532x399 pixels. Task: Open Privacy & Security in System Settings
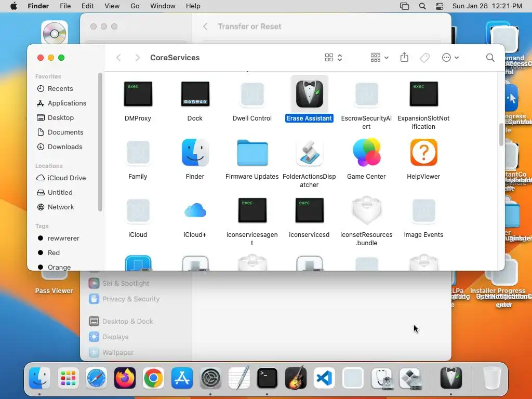[x=124, y=299]
